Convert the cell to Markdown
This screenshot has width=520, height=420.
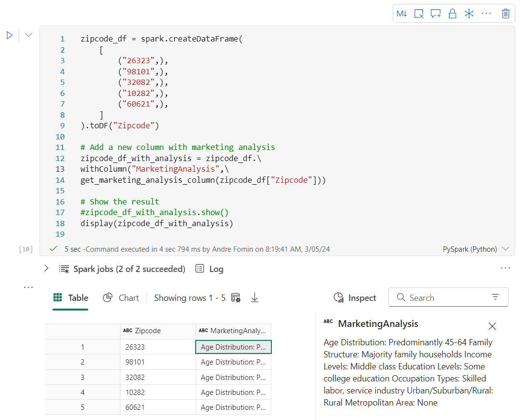(x=401, y=14)
